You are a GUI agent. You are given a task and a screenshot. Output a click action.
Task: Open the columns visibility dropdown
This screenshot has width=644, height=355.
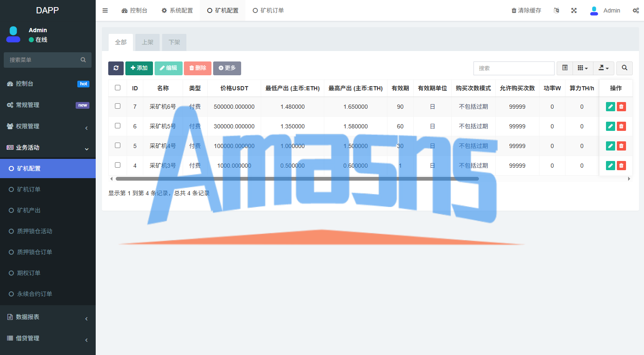coord(583,68)
